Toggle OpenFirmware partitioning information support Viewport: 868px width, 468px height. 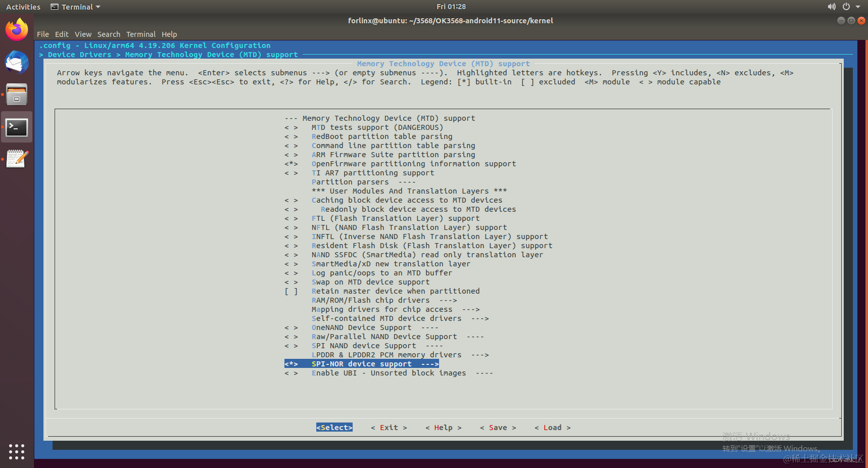pyautogui.click(x=400, y=164)
